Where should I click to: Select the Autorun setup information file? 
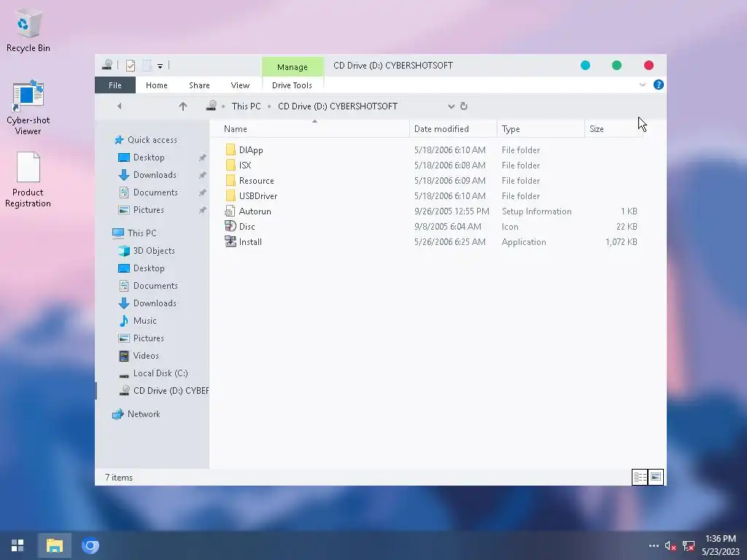255,211
